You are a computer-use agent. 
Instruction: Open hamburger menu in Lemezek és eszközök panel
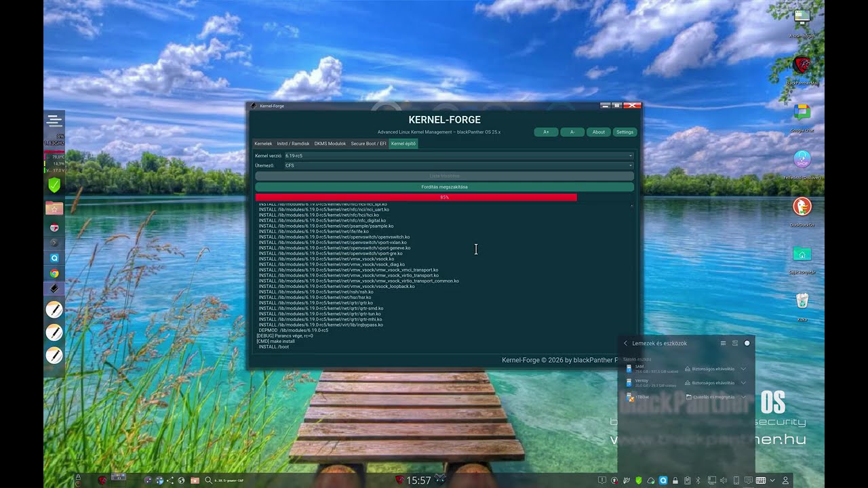point(723,344)
